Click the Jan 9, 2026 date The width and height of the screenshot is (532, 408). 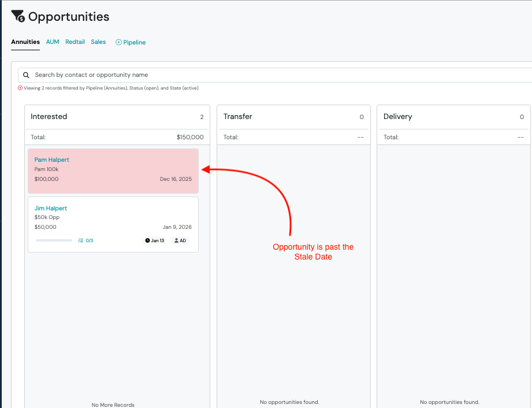pos(177,227)
